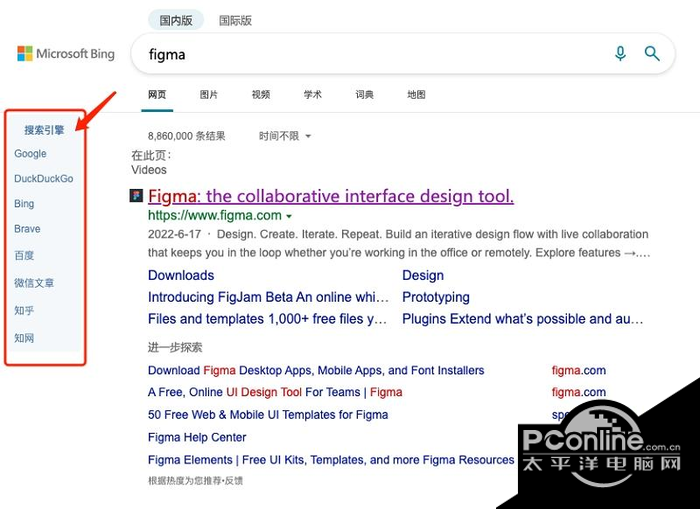Open the Design sitelink
Screen dimensions: 700x509
[x=423, y=275]
